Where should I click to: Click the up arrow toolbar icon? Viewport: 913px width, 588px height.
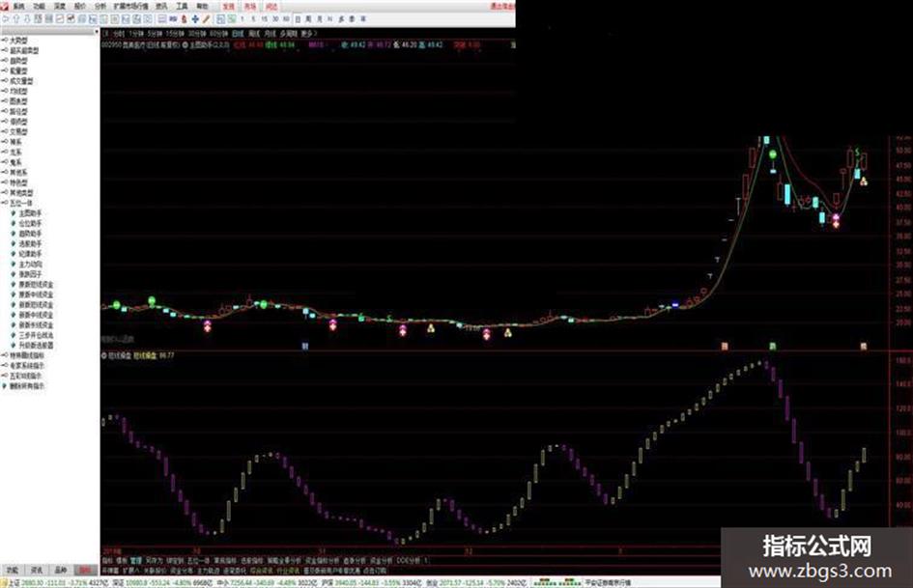point(16,19)
